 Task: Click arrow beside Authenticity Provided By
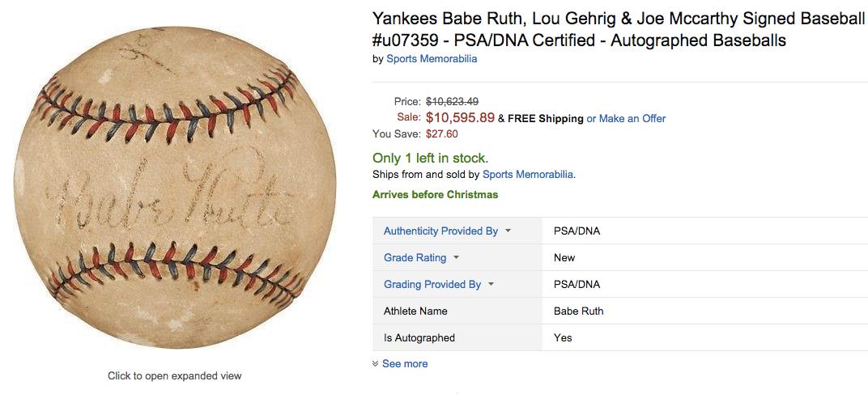click(508, 231)
